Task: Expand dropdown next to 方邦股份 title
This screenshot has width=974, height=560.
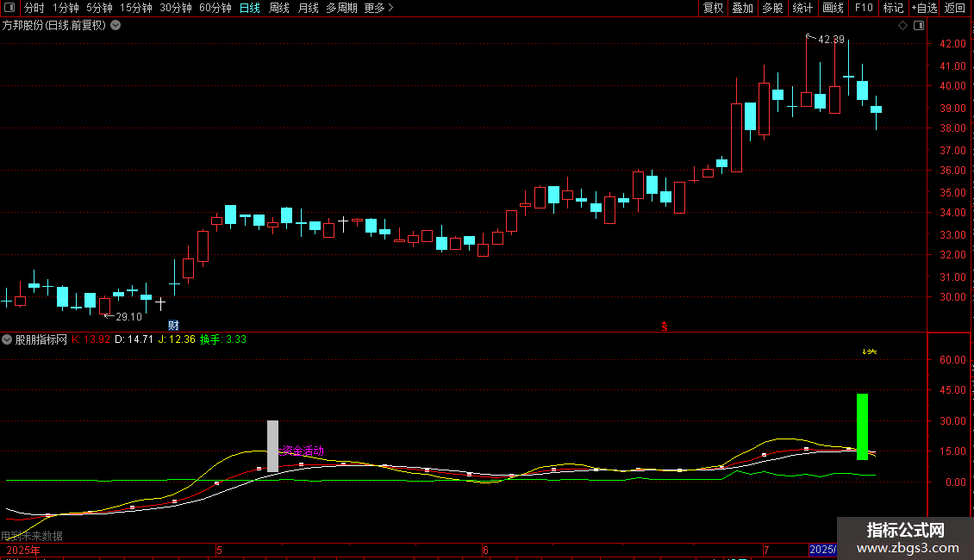Action: pos(116,26)
